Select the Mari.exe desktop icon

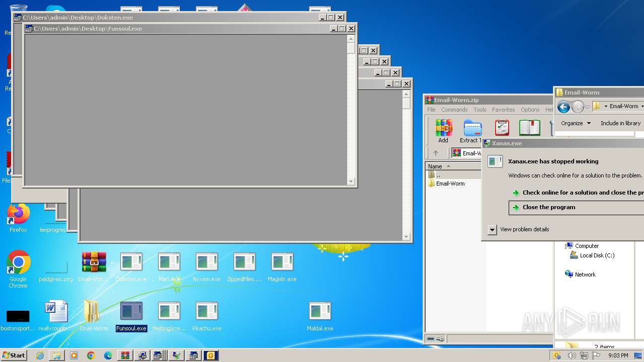tap(169, 267)
